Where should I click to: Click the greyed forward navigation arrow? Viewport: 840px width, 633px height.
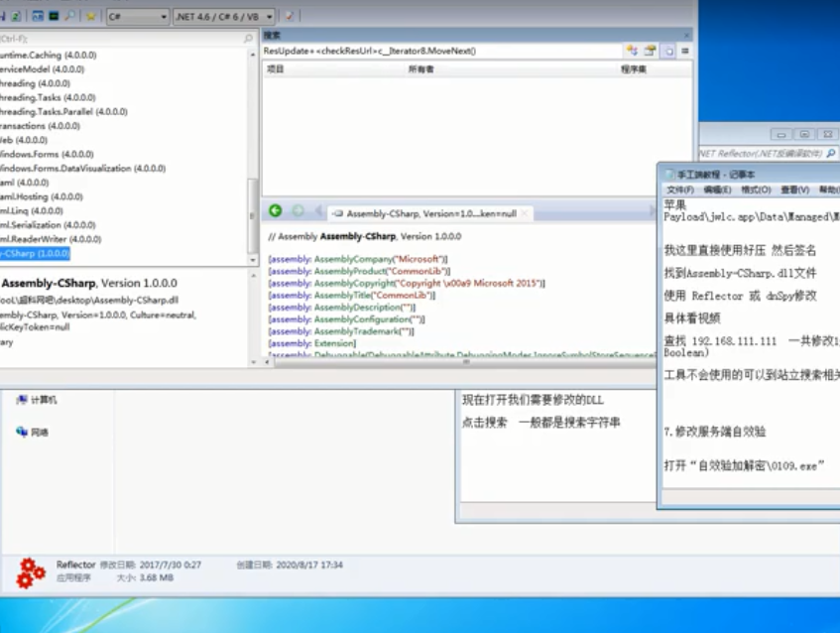(x=298, y=210)
